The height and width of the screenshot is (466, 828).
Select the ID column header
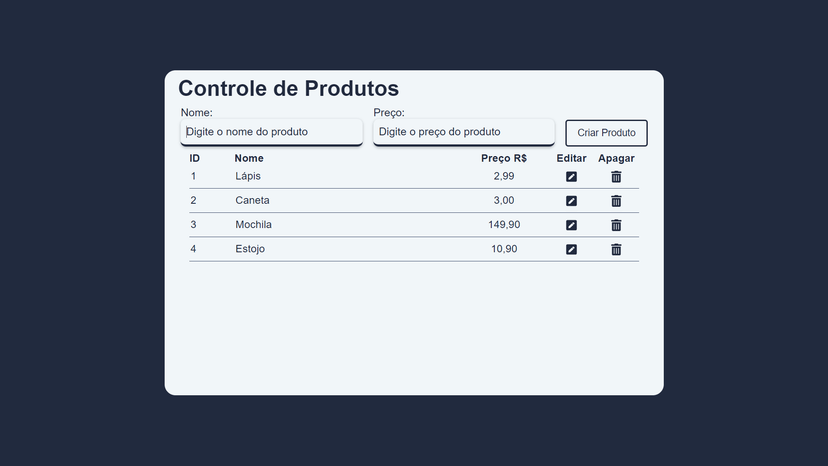click(194, 158)
